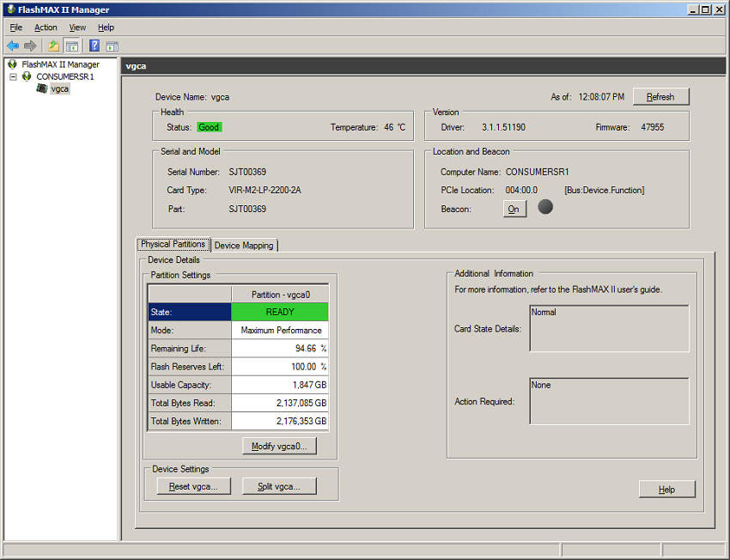Click the green Good health status
This screenshot has height=560, width=730.
point(209,127)
